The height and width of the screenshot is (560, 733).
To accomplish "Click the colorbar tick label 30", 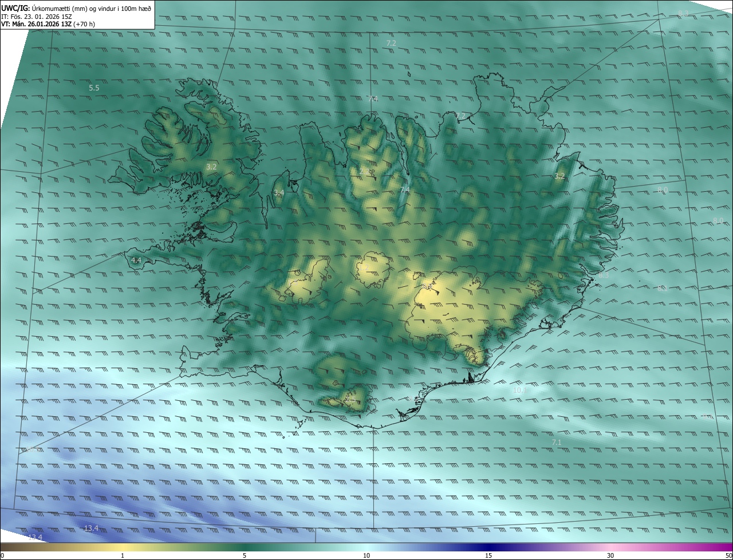I will [610, 556].
